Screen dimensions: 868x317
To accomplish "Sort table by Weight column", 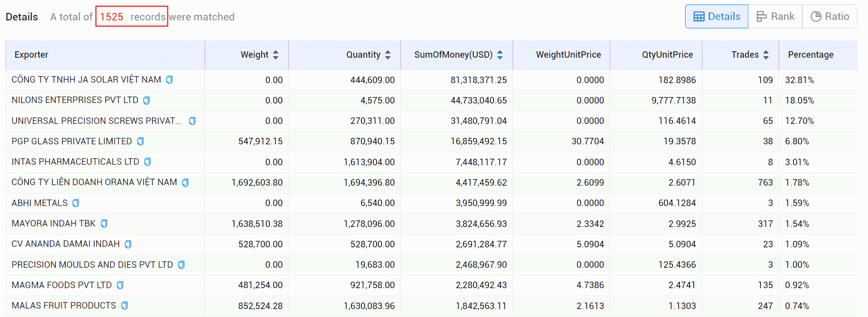I will (276, 55).
